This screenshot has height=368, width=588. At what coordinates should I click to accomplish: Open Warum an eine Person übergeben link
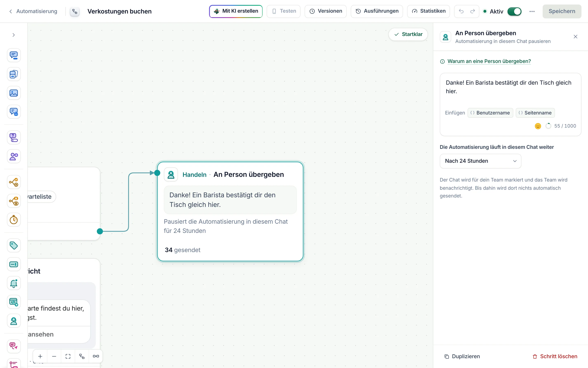coord(489,61)
